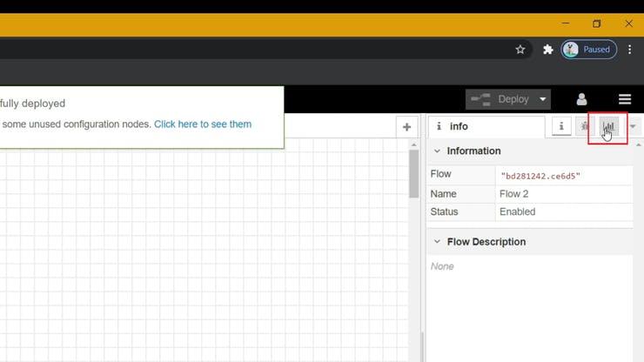The image size is (644, 362).
Task: Open Chrome's three-dot menu
Action: coord(629,50)
